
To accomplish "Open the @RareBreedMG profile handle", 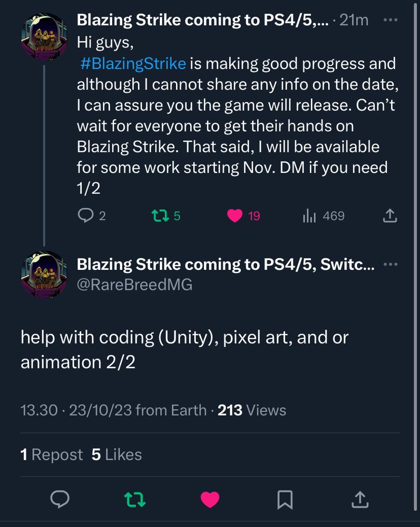I will 134,285.
